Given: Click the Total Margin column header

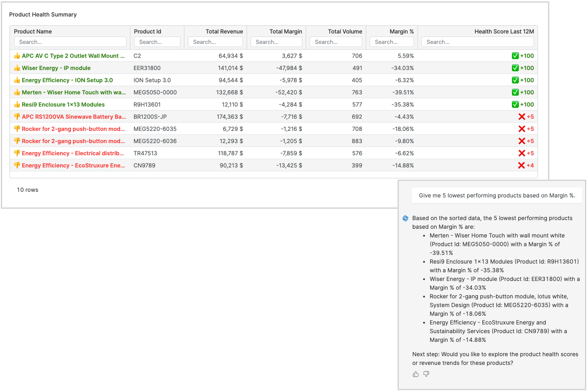Looking at the screenshot, I should [285, 31].
